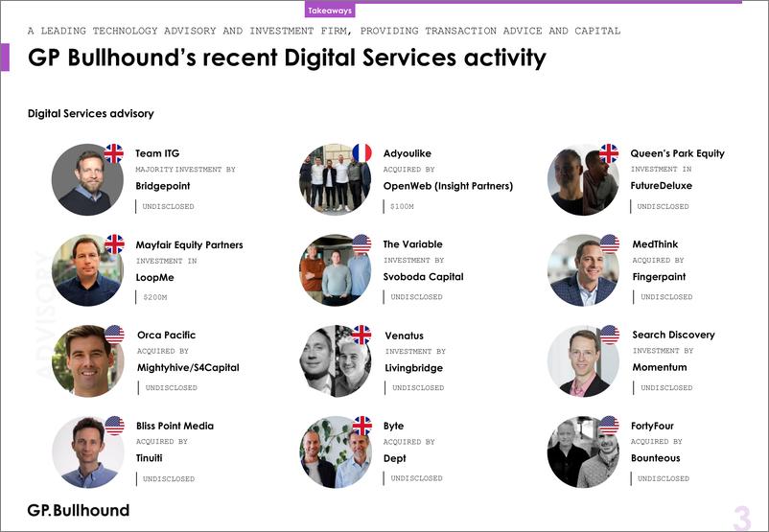
Task: Click the '$100M' deal value
Action: pos(402,206)
